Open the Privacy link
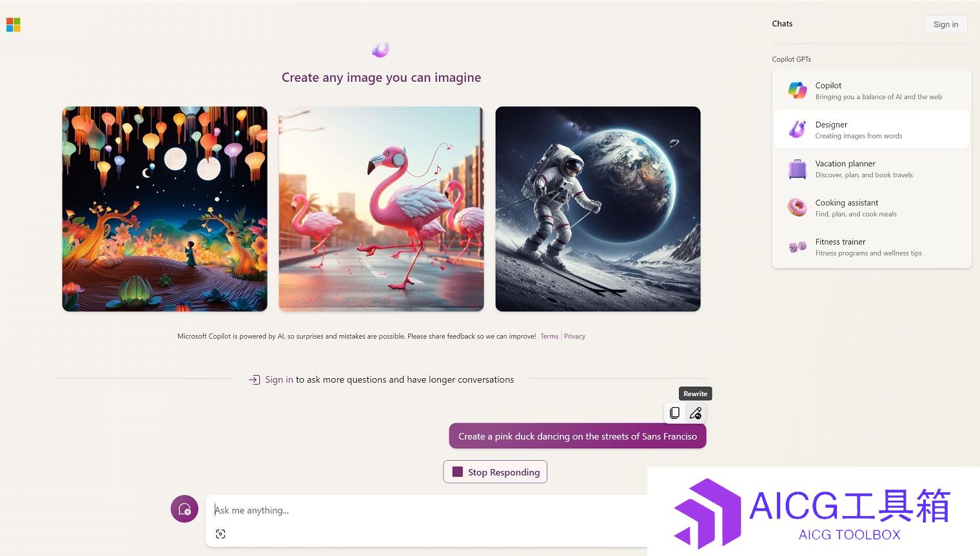980x556 pixels. 574,336
